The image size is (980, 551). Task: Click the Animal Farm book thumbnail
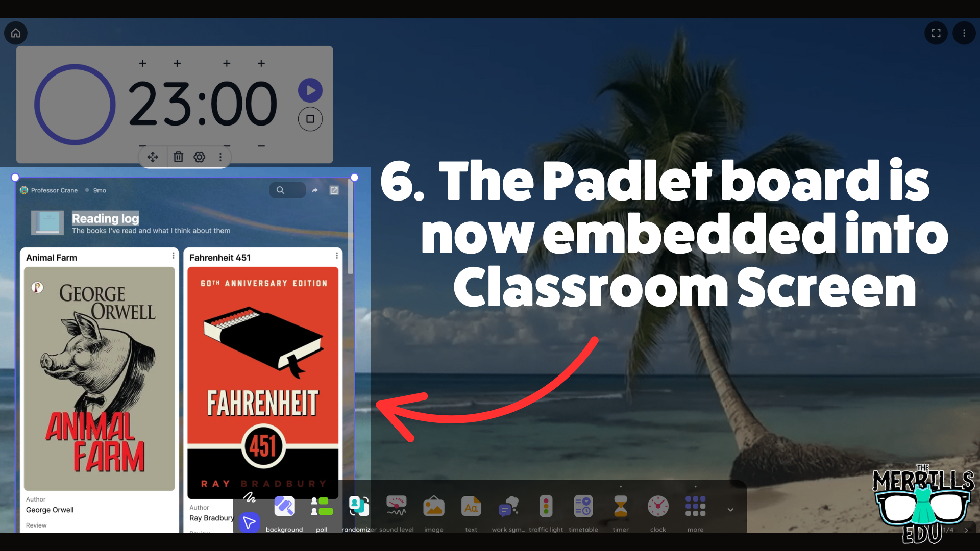click(99, 377)
